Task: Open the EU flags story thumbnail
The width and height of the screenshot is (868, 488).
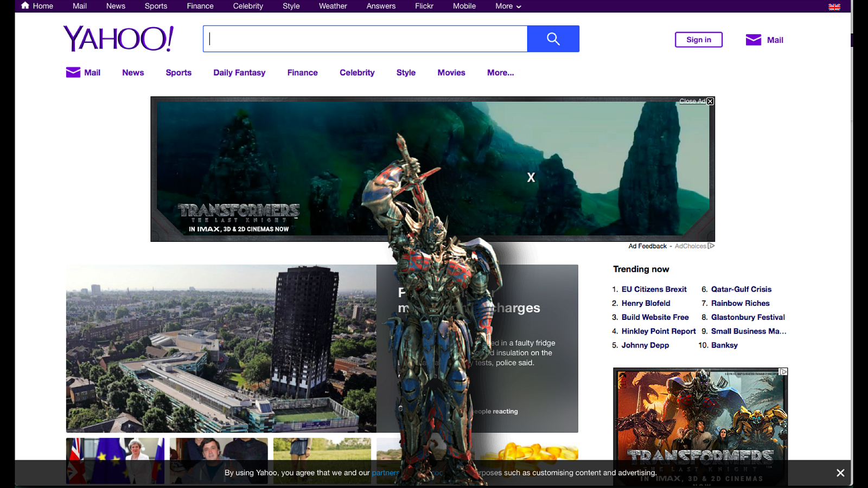Action: (115, 461)
